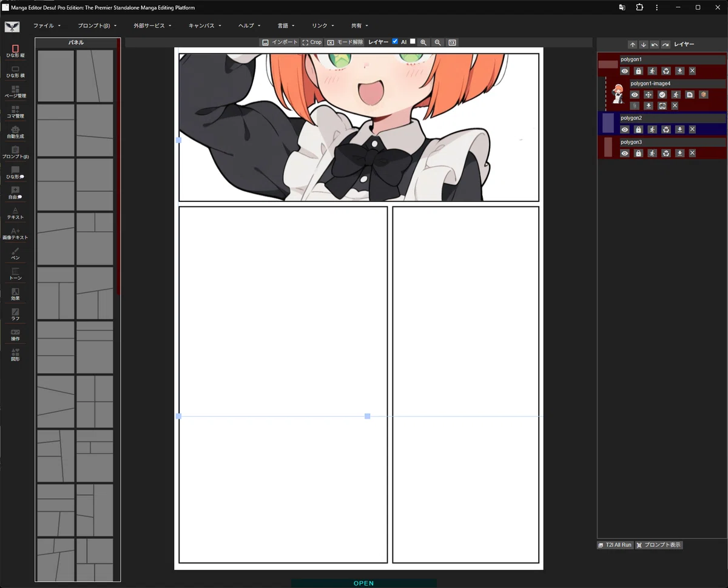Toggle visibility of polygon3 layer
The width and height of the screenshot is (728, 588).
[625, 154]
